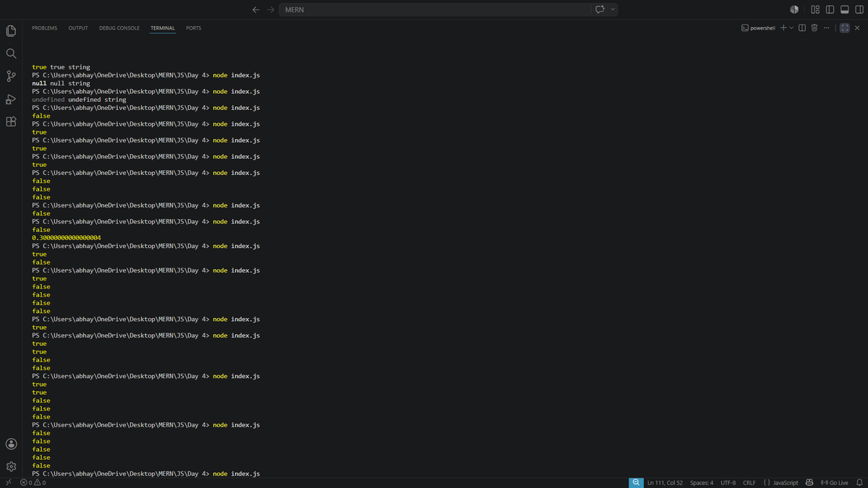
Task: Switch to the PORTS tab
Action: pos(193,28)
